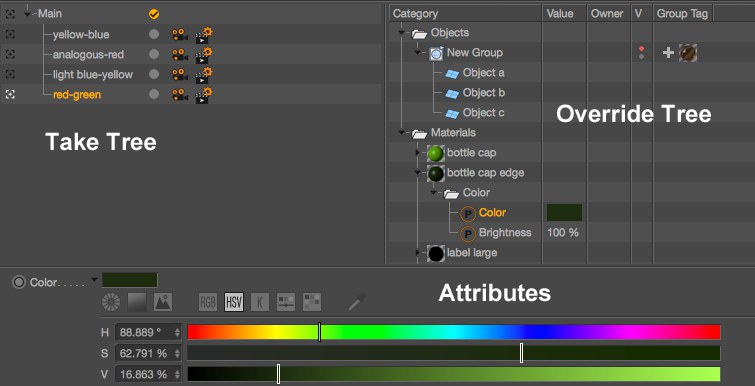The height and width of the screenshot is (386, 755).
Task: Expand the bottle cap material
Action: (418, 153)
